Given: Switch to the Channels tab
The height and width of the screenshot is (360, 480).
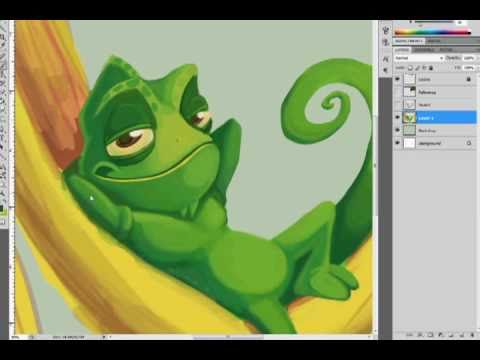Looking at the screenshot, I should pyautogui.click(x=424, y=50).
